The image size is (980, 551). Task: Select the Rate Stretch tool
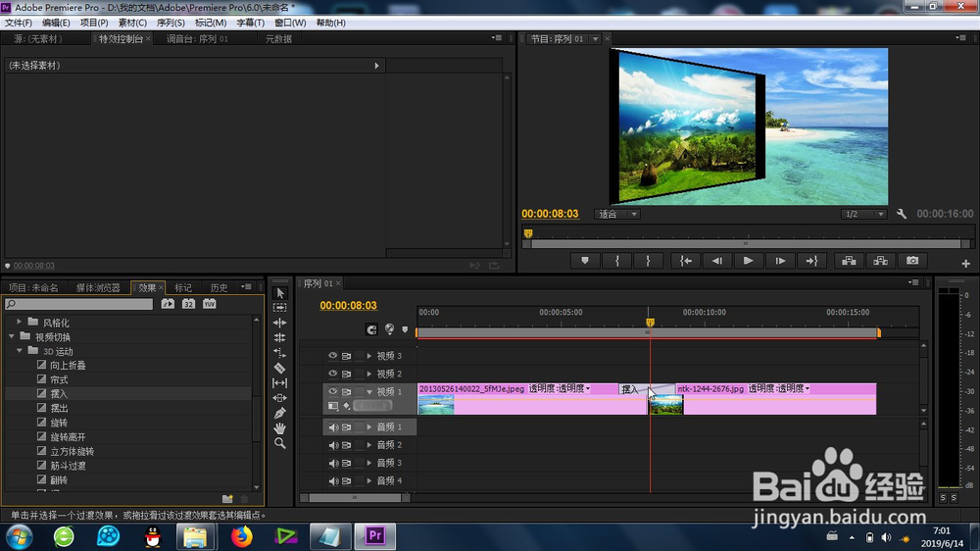[x=280, y=353]
